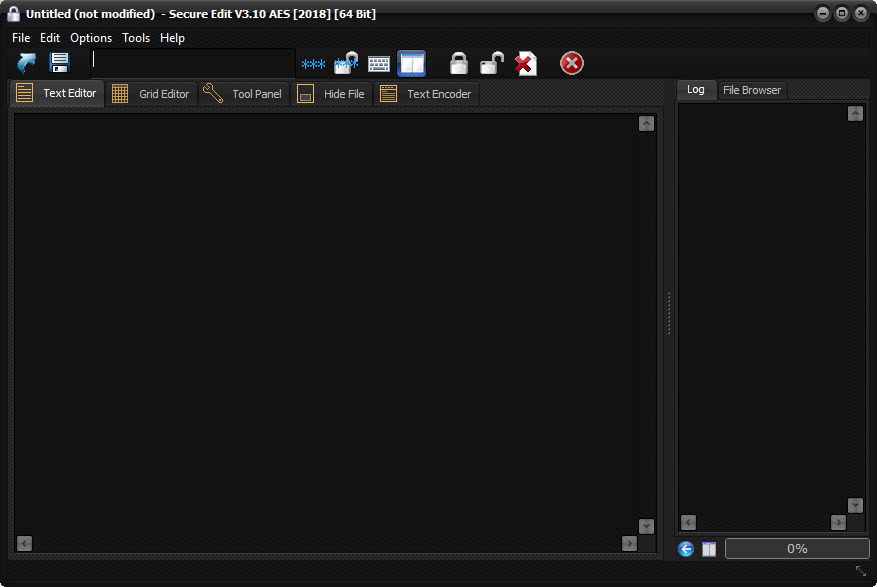Image resolution: width=877 pixels, height=587 pixels.
Task: Minimize the Secure Edit window
Action: (x=823, y=13)
